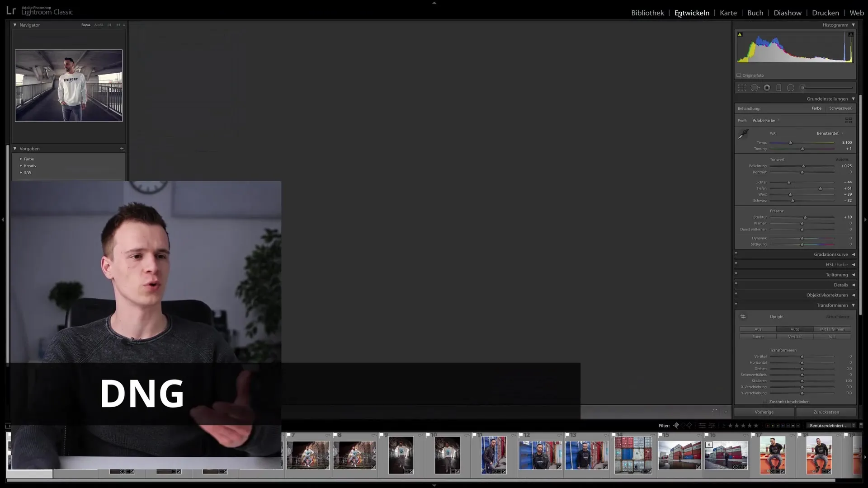Switch to Entwickeln module
Image resolution: width=868 pixels, height=488 pixels.
click(x=692, y=13)
